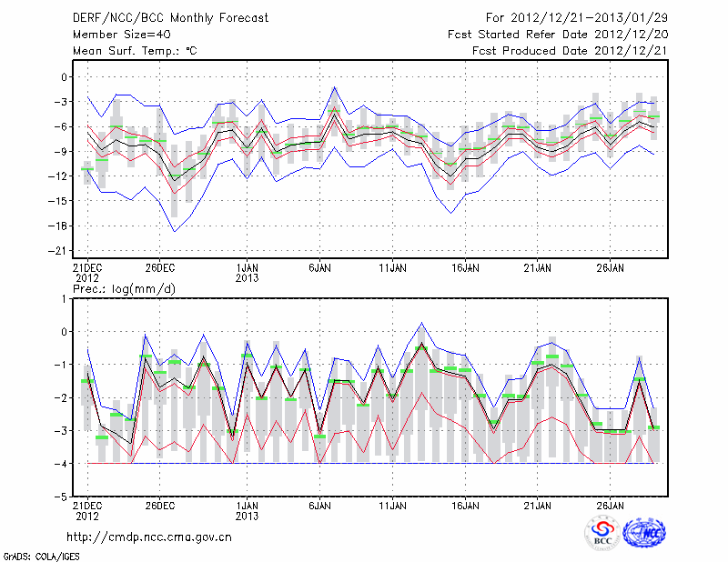Select 1JAN 2013 on the temperature chart axis
Screen dimensions: 728x562
click(247, 273)
